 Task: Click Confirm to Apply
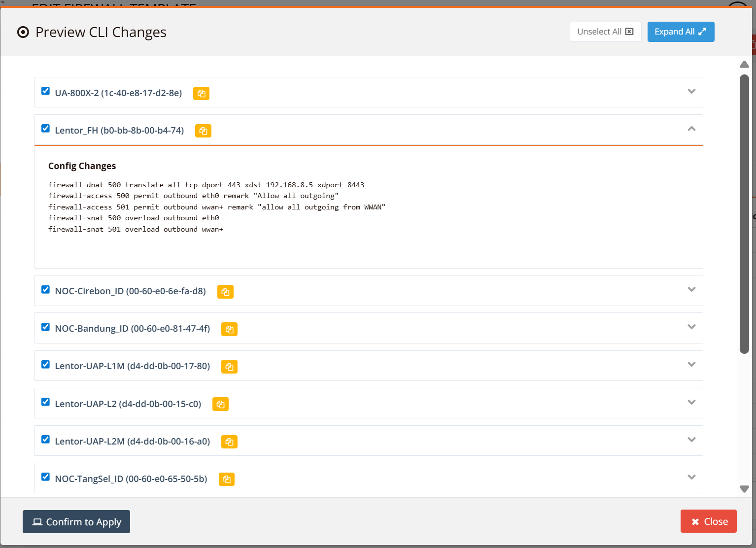[76, 522]
